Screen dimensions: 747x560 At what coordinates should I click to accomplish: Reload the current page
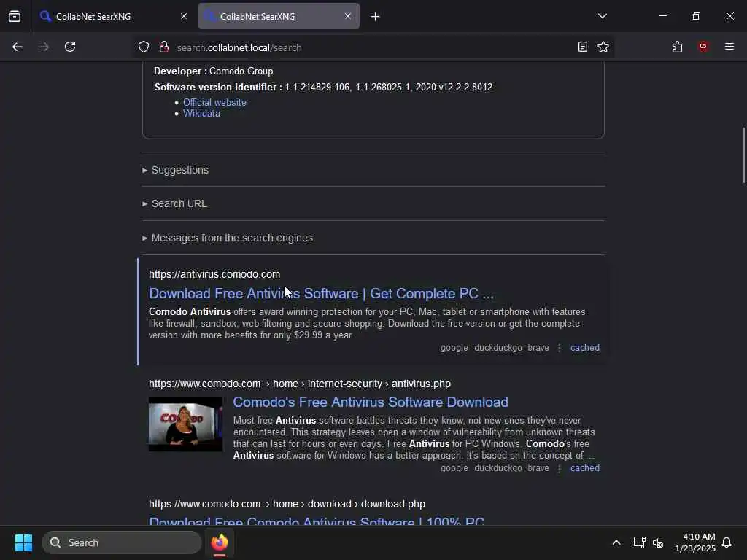70,47
